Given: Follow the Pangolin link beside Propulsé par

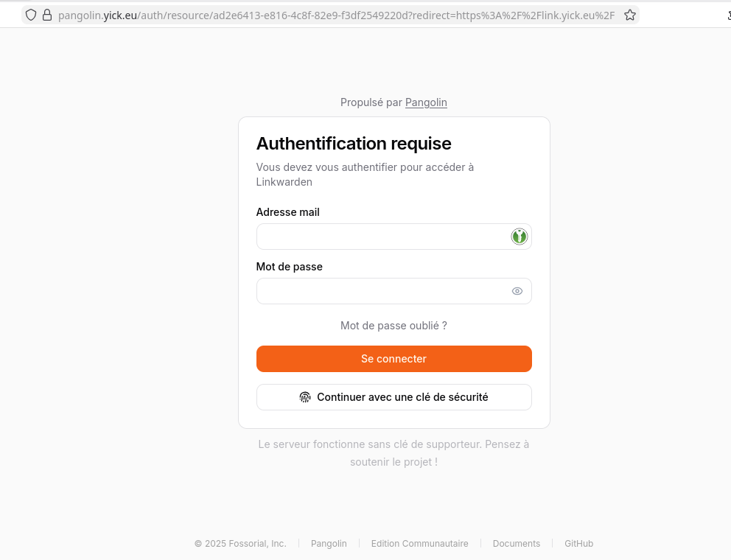Looking at the screenshot, I should [x=426, y=102].
